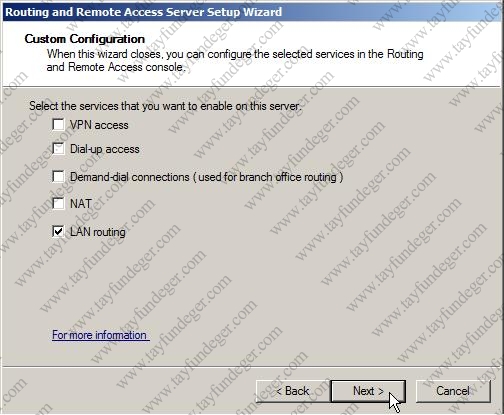Click the 'Dial-up access' label text
This screenshot has width=504, height=415.
tap(104, 149)
